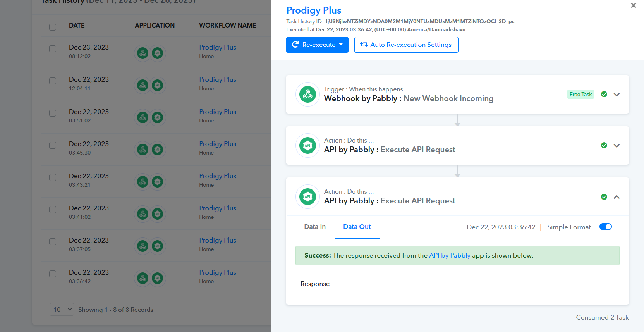Viewport: 644px width, 332px height.
Task: Click the WORKFLOW NAME column header
Action: coord(228,25)
